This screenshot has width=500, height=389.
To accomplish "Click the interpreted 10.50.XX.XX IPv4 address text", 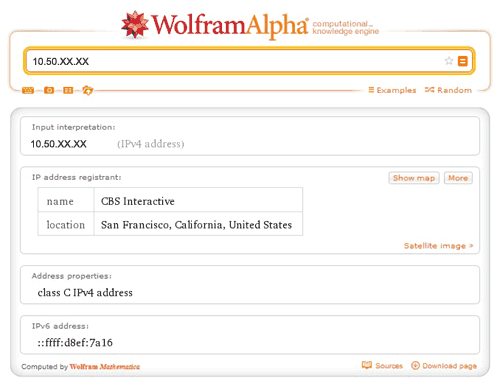I will [58, 144].
